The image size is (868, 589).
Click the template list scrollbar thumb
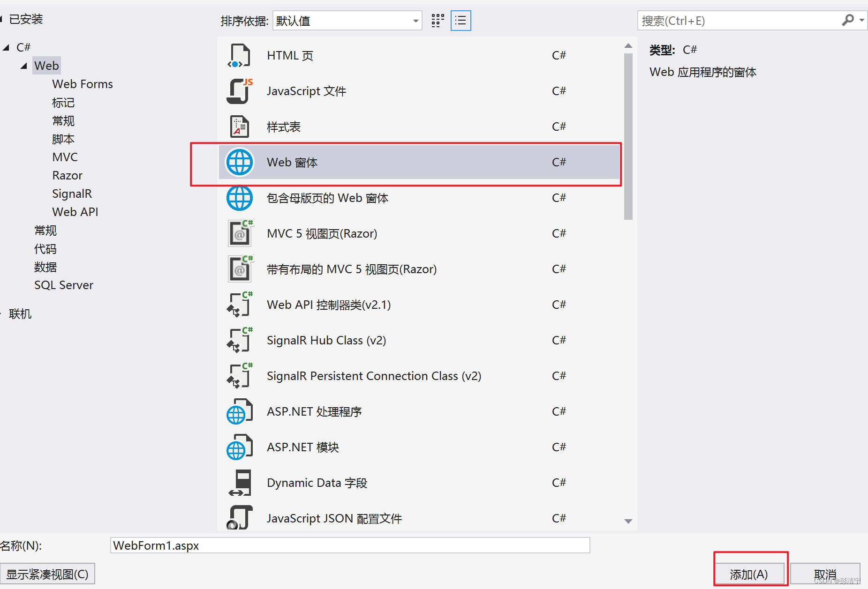(x=628, y=136)
